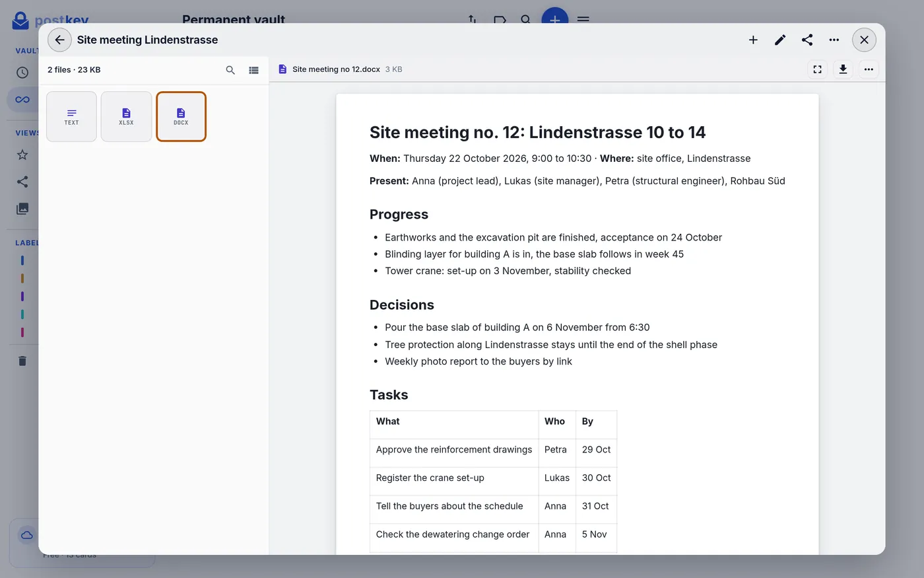Open the Permanent vault infinity icon
Screen dimensions: 924x578
tap(22, 100)
